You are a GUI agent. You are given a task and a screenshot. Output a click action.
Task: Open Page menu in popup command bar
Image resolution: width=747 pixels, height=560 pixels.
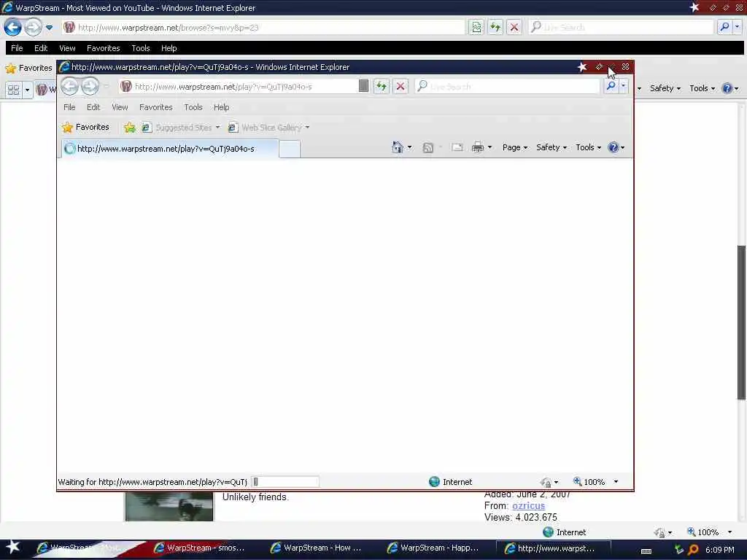[x=515, y=147]
